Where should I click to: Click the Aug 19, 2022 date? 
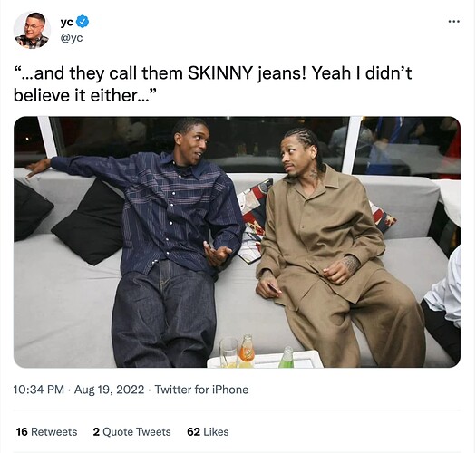(x=109, y=390)
